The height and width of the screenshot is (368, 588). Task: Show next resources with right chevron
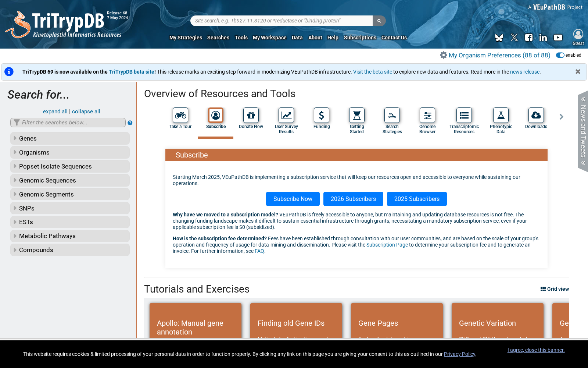(561, 117)
